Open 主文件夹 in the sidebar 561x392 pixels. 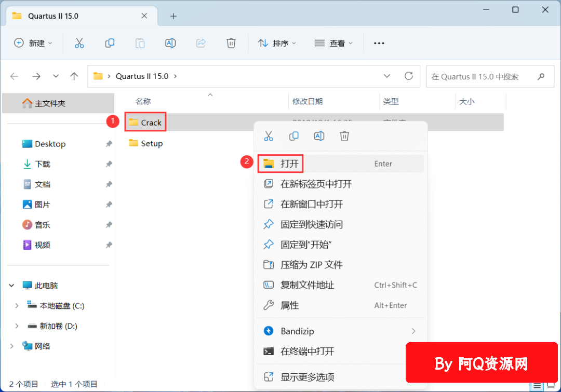click(x=58, y=103)
